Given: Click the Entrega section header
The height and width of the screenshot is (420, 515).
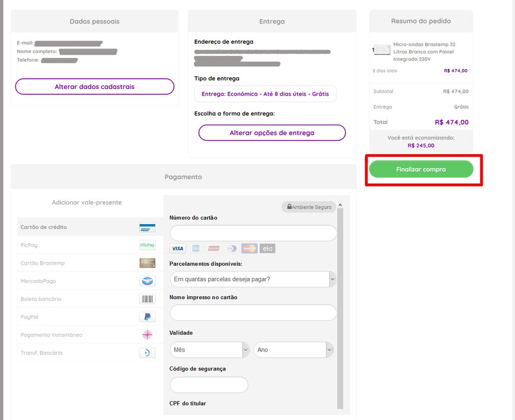Looking at the screenshot, I should point(272,21).
